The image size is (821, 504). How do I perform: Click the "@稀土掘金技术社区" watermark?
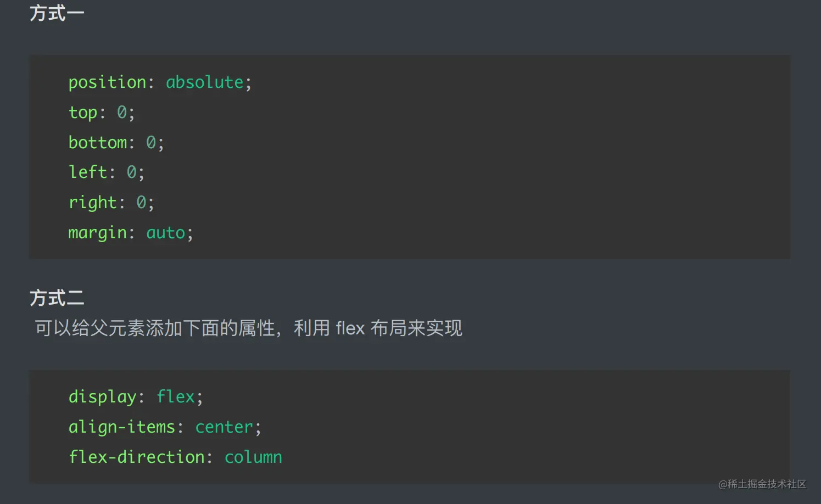(762, 484)
